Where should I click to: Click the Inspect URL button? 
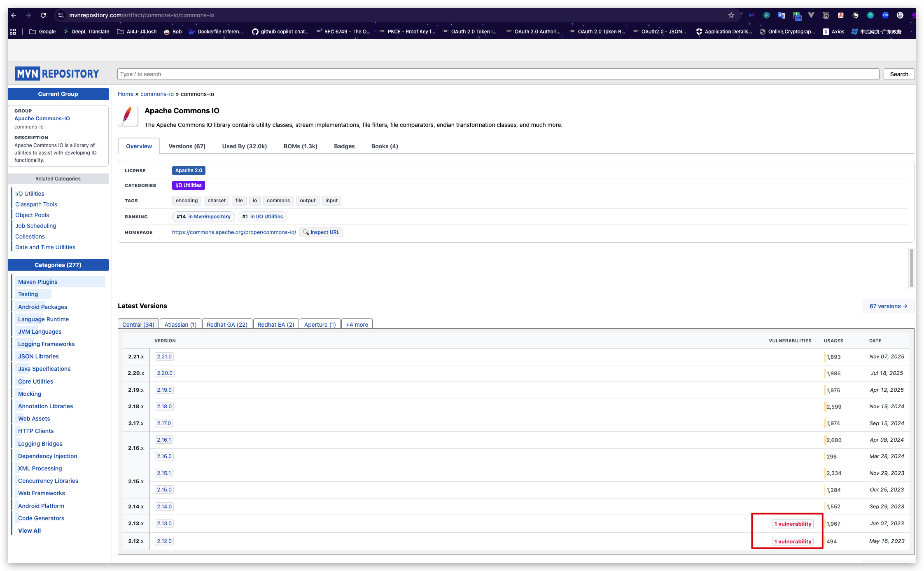321,232
